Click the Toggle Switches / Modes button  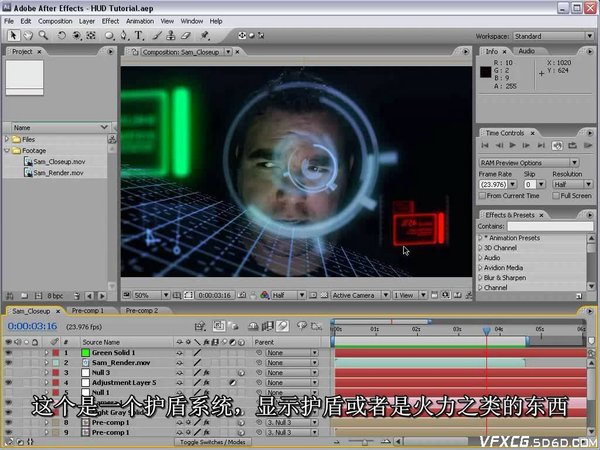(212, 441)
